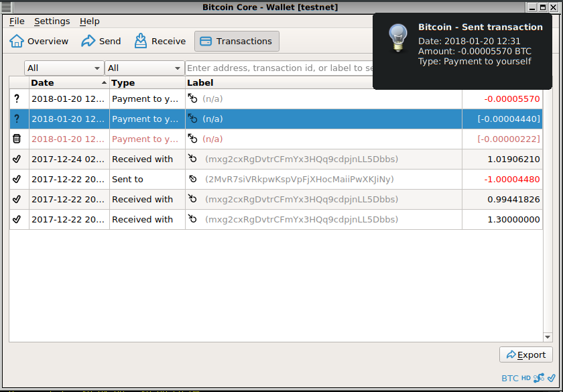Select the red abandoned 2018-01-20 date cell
This screenshot has width=563, height=392.
click(x=69, y=139)
